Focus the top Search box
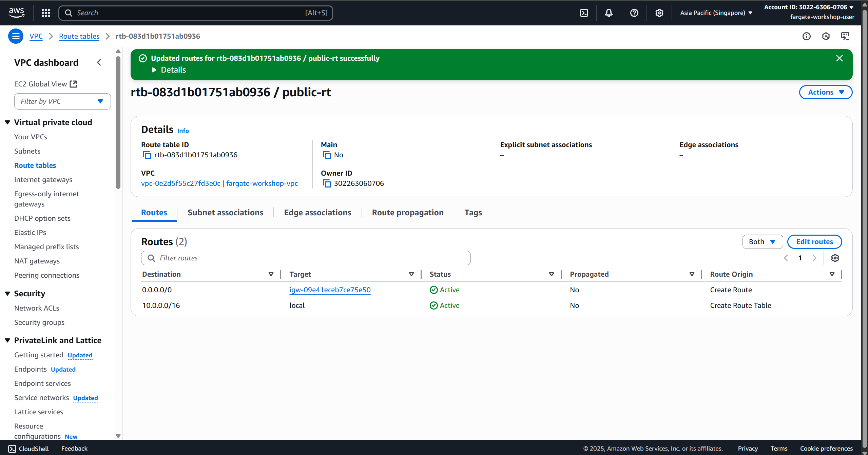The width and height of the screenshot is (868, 455). 196,13
